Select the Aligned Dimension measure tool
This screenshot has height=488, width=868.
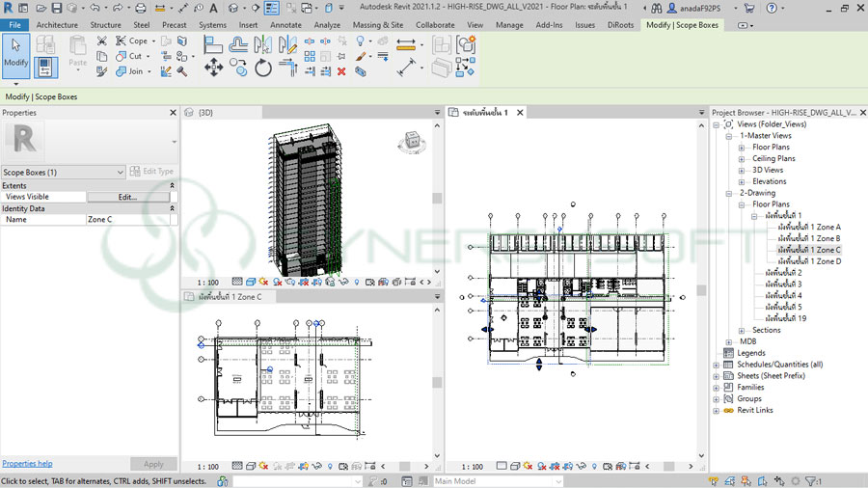pos(408,68)
